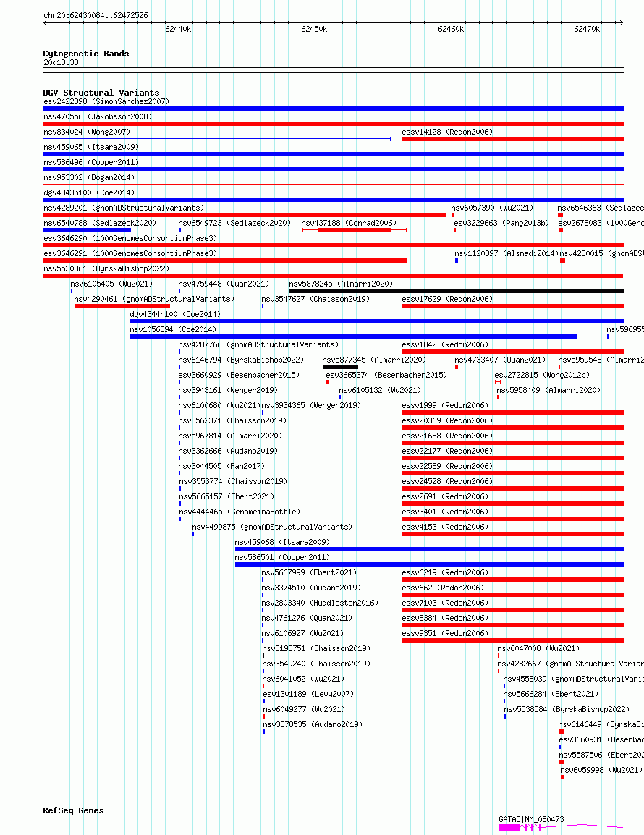Open dgv4344n100 (Coe2014) variant
This screenshot has width=644, height=835.
pyautogui.click(x=175, y=314)
